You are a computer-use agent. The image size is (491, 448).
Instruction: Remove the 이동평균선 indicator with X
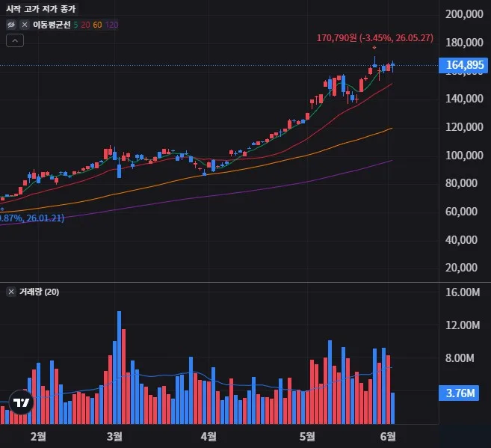click(25, 25)
